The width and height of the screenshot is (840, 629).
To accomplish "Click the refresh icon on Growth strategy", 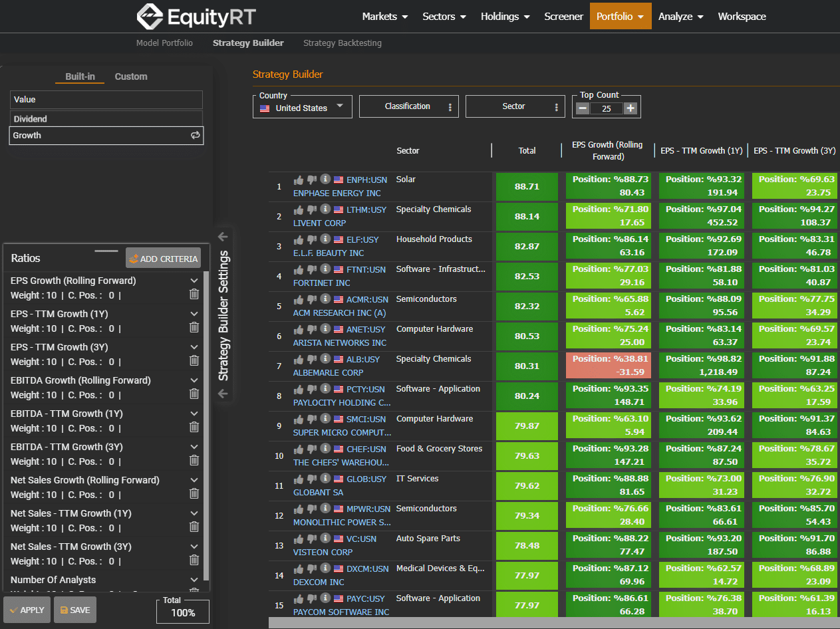I will 196,135.
